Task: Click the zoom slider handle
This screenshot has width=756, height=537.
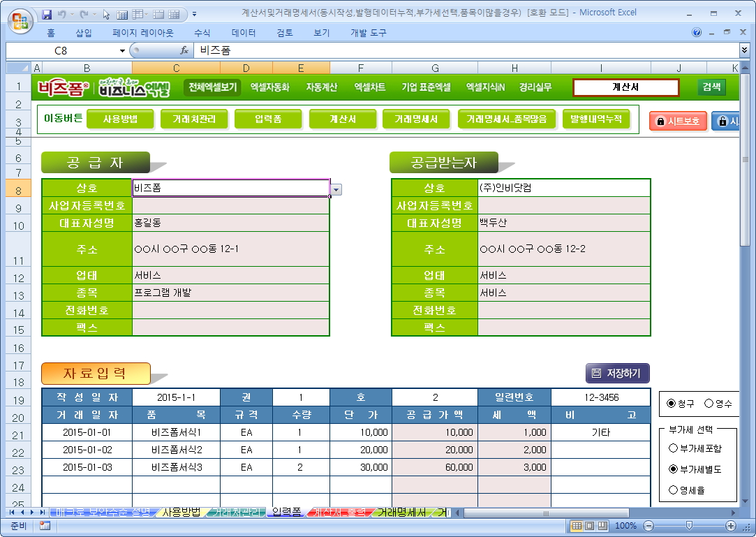Action: point(689,525)
